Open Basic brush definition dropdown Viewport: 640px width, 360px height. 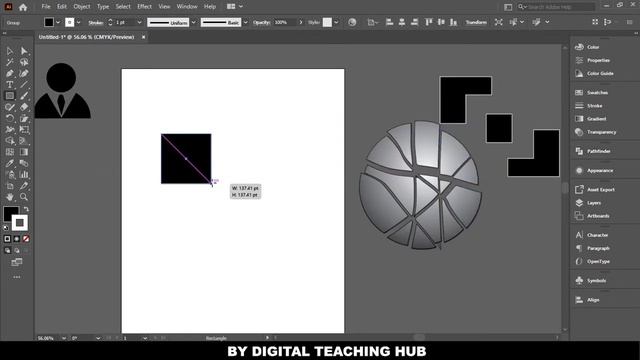[245, 23]
